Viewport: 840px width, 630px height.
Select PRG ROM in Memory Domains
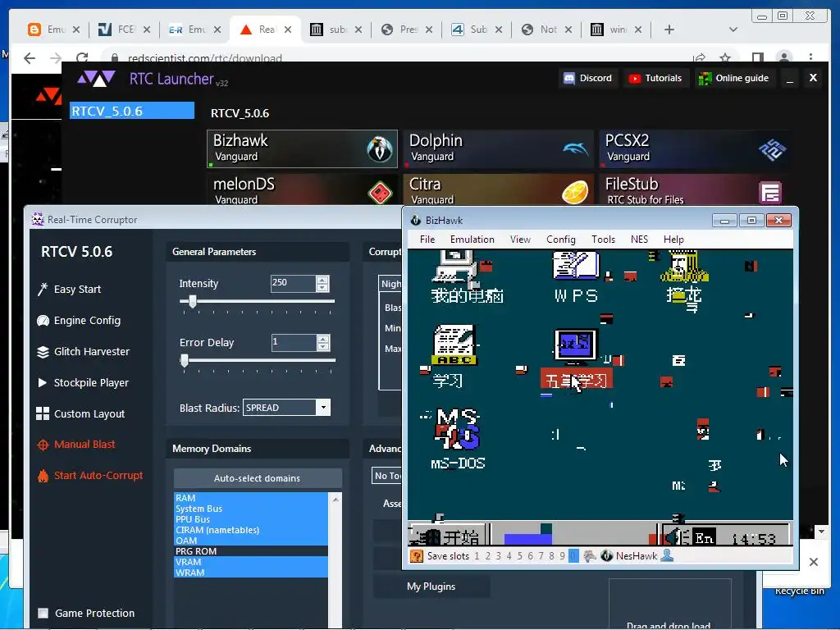point(251,551)
